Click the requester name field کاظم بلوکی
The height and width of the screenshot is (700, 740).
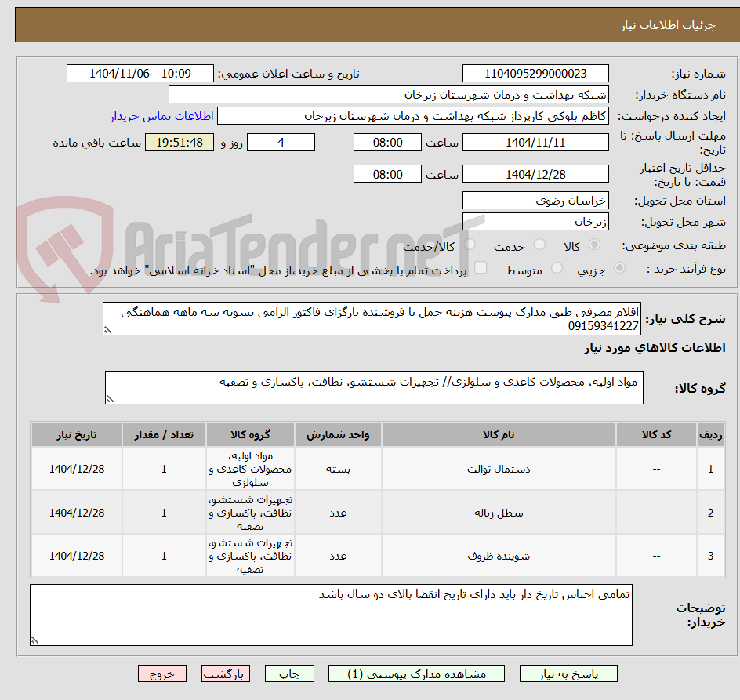[x=413, y=116]
